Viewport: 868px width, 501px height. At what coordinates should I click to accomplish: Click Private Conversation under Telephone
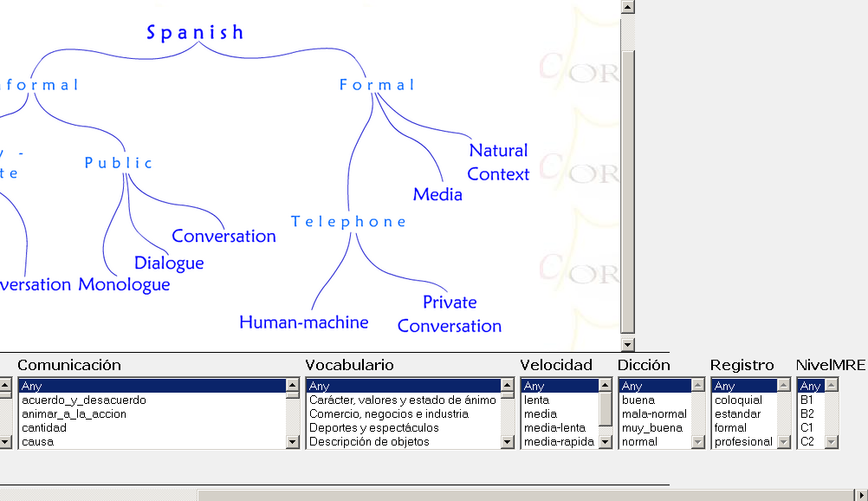[x=450, y=314]
